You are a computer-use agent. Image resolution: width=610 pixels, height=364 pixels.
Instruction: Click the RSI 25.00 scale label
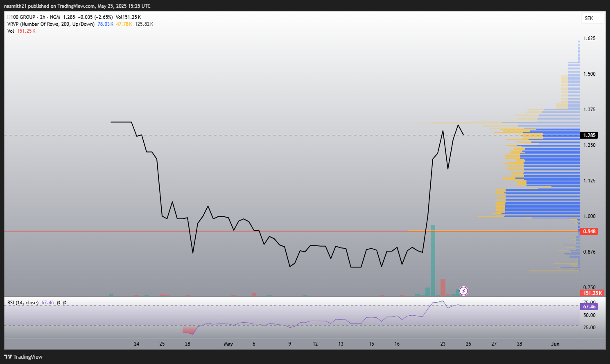point(590,328)
